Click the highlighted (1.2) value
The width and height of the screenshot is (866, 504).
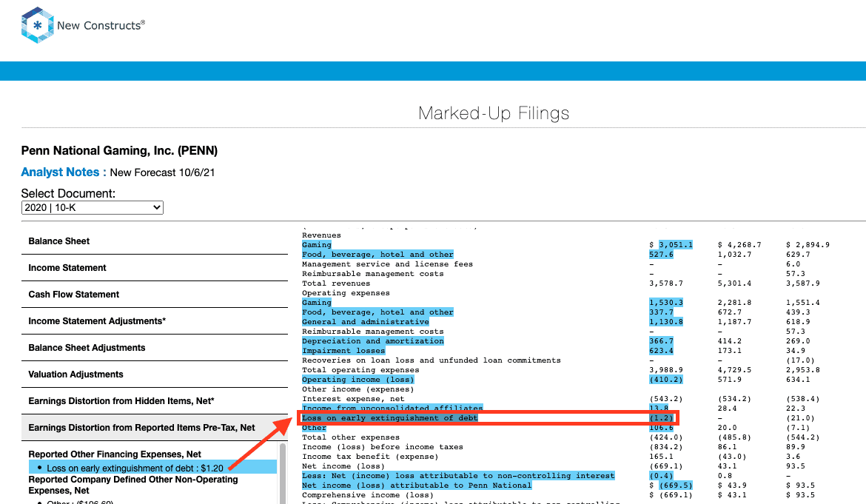coord(661,418)
